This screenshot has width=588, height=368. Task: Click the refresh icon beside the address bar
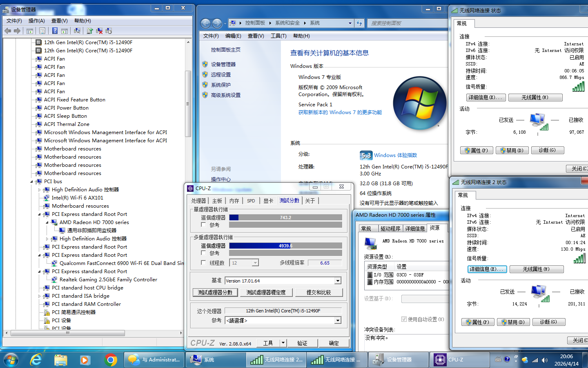tap(359, 23)
